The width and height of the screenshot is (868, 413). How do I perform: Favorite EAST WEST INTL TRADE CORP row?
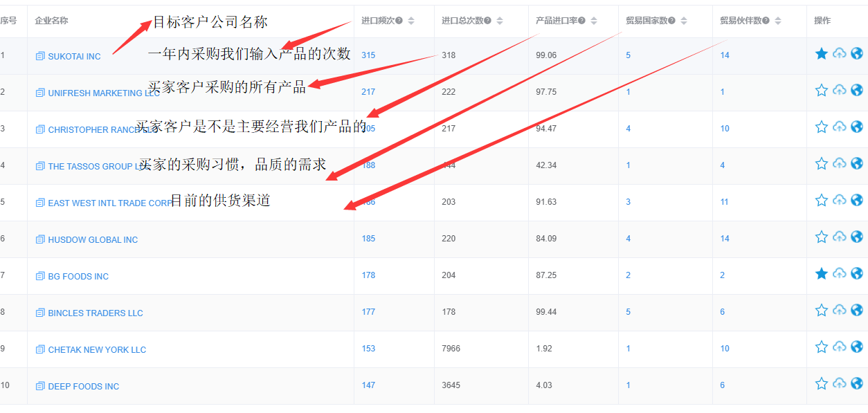[x=822, y=200]
